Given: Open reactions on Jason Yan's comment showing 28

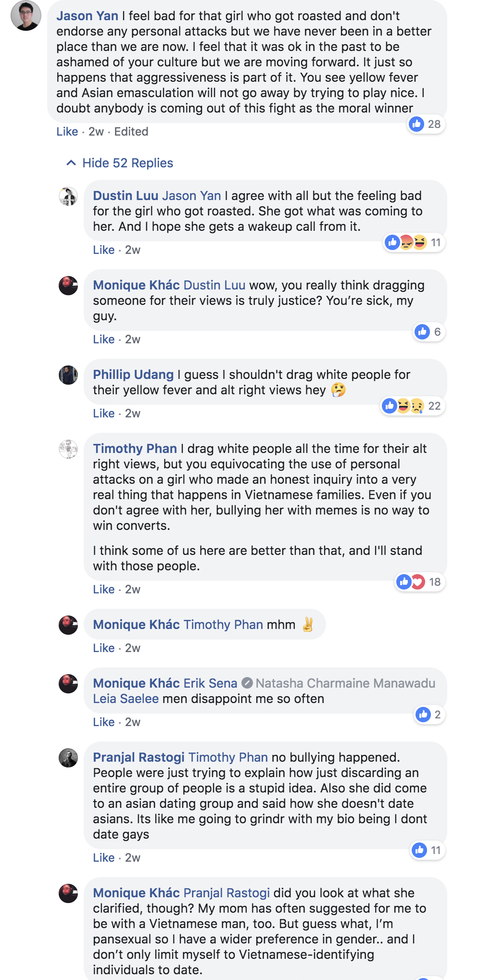Looking at the screenshot, I should coord(425,124).
